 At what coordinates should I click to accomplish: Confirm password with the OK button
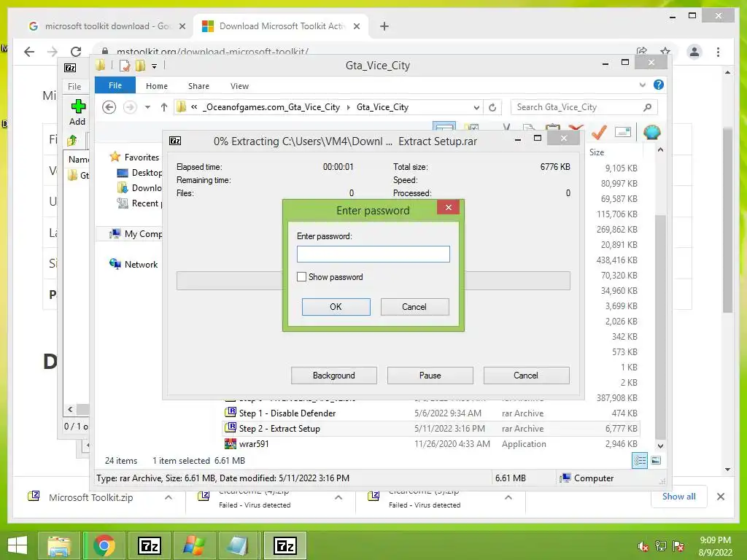click(x=336, y=307)
